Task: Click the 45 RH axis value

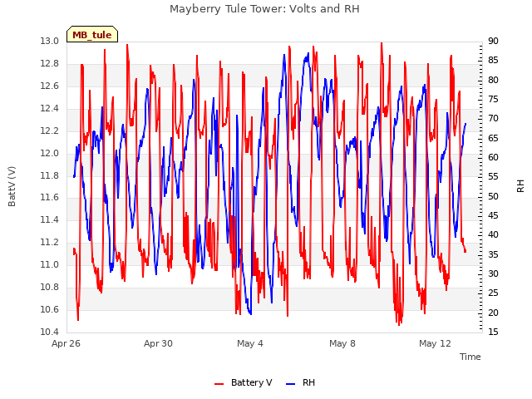Action: pyautogui.click(x=493, y=215)
